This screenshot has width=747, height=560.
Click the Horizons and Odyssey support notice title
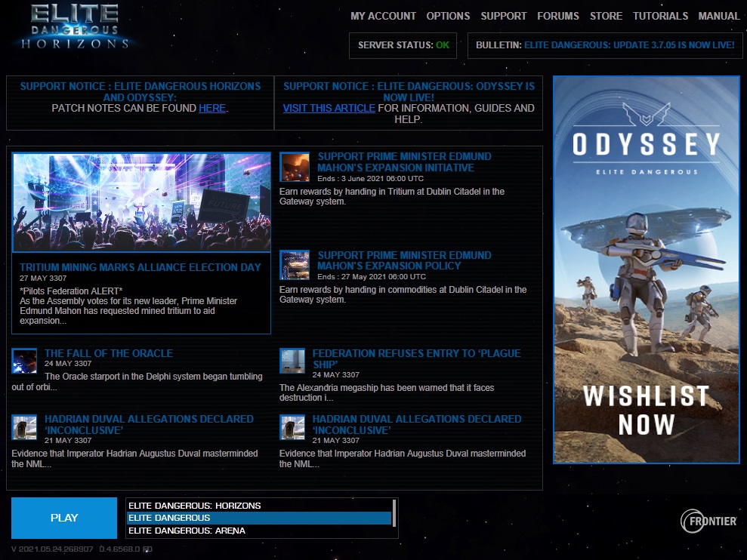pos(140,91)
